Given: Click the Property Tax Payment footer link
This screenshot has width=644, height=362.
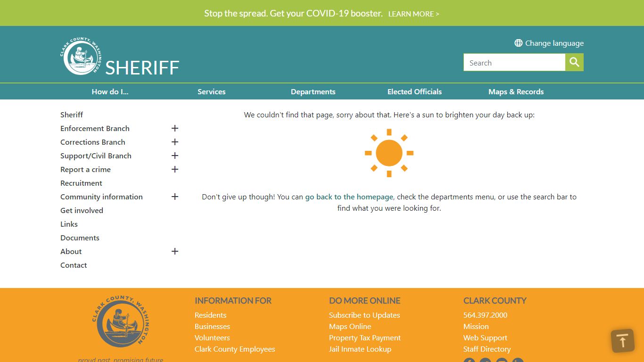Looking at the screenshot, I should (365, 337).
